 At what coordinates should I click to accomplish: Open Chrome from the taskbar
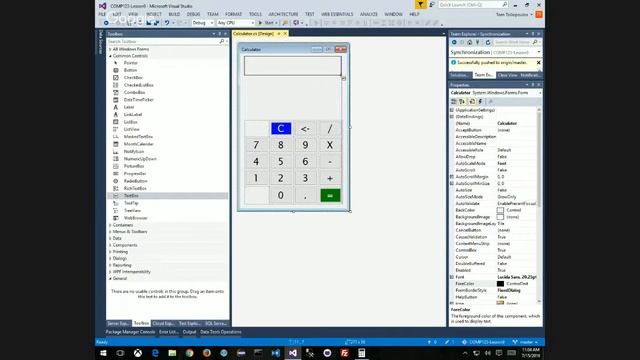[x=189, y=353]
